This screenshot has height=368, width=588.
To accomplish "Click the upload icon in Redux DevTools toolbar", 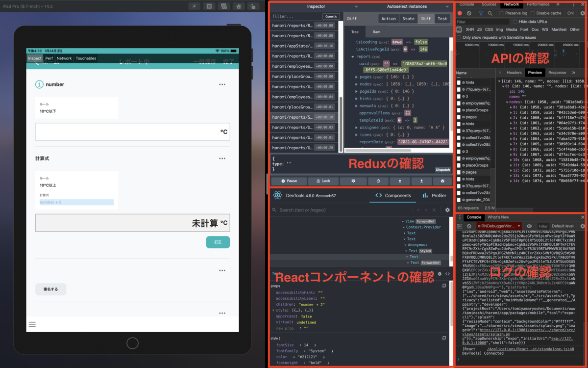I will click(399, 181).
